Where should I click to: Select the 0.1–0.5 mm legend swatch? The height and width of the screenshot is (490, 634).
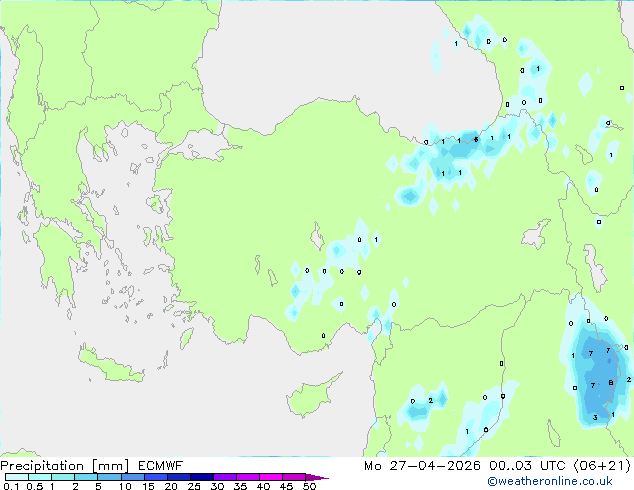[x=17, y=477]
